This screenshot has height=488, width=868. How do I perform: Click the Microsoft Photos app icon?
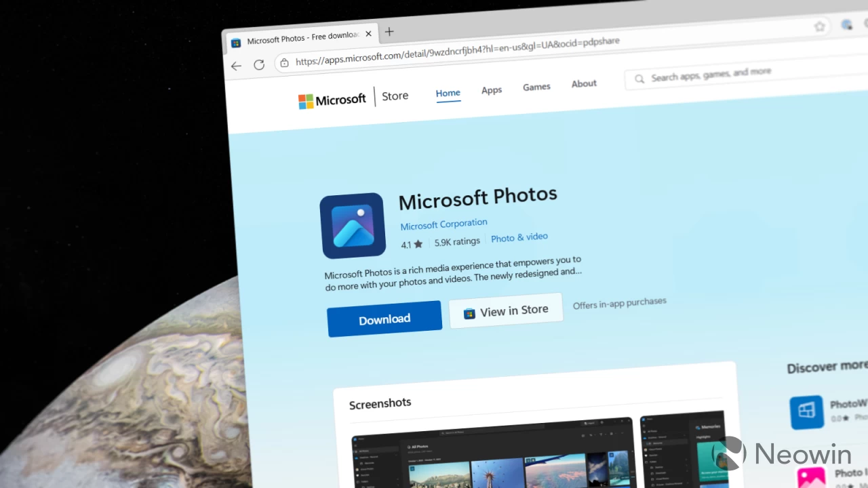[352, 226]
